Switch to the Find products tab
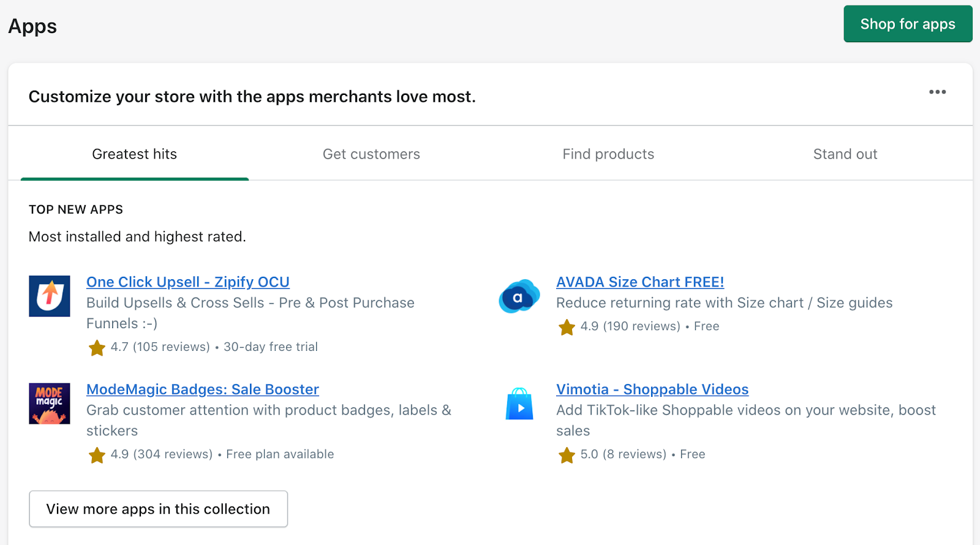This screenshot has height=545, width=980. [x=608, y=154]
